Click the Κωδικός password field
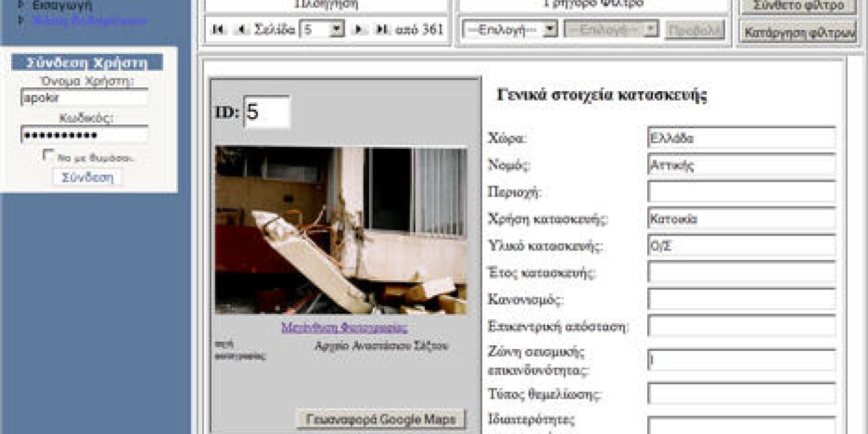Screen dimensions: 868x434 [x=84, y=135]
